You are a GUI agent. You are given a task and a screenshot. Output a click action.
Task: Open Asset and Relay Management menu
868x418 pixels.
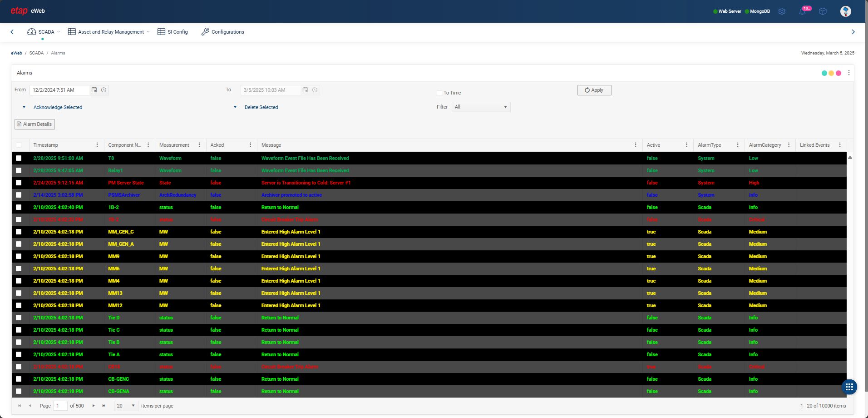tap(108, 32)
